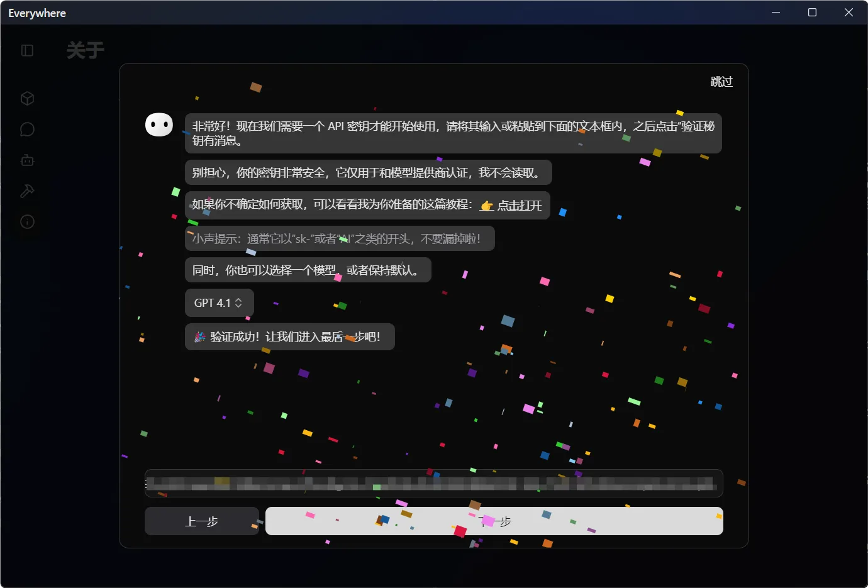Click the info (关于) icon in the sidebar
Image resolution: width=868 pixels, height=588 pixels.
point(27,222)
